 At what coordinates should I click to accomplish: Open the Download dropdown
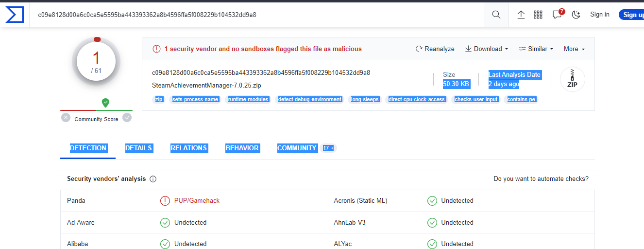point(487,49)
